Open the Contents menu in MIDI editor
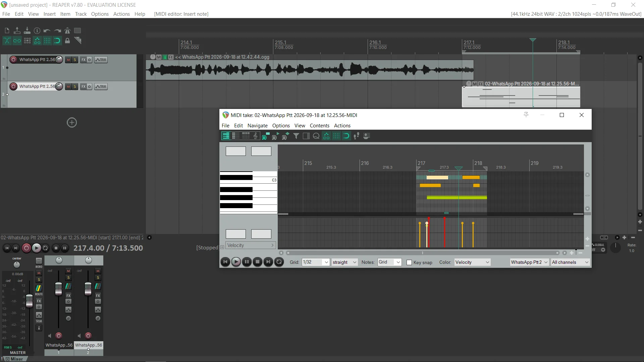This screenshot has width=644, height=362. point(320,126)
